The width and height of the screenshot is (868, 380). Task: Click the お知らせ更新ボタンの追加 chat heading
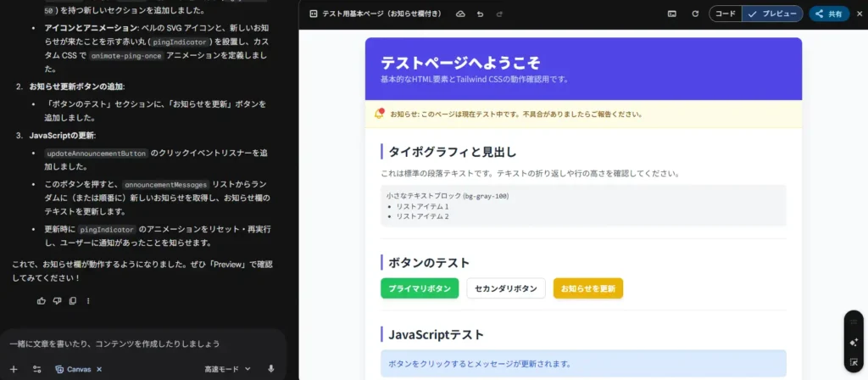[77, 87]
